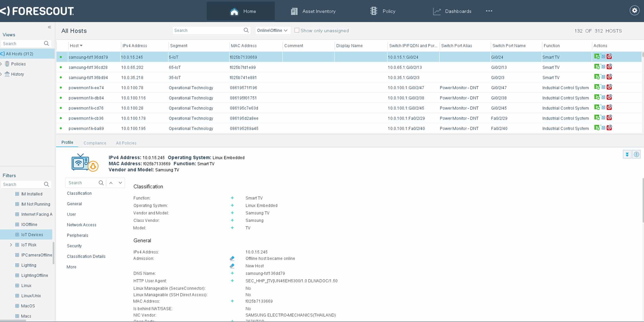
Task: Jump to Peripherals section link
Action: [78, 235]
